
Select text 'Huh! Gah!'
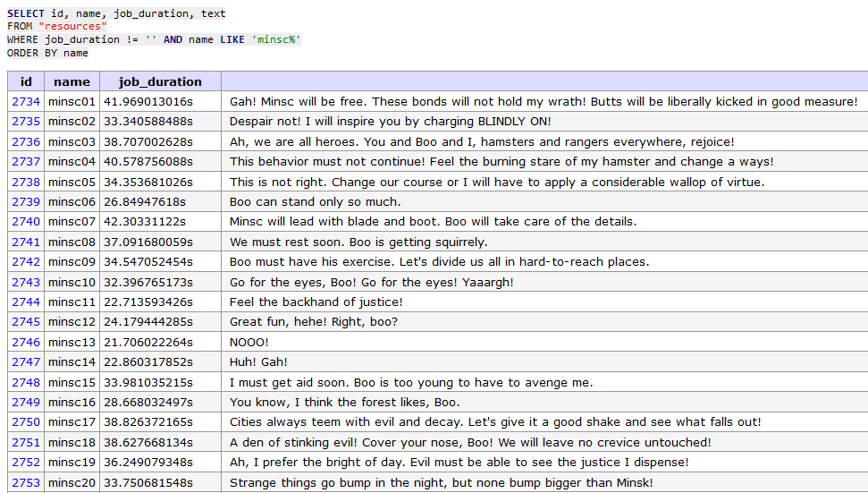tap(258, 362)
